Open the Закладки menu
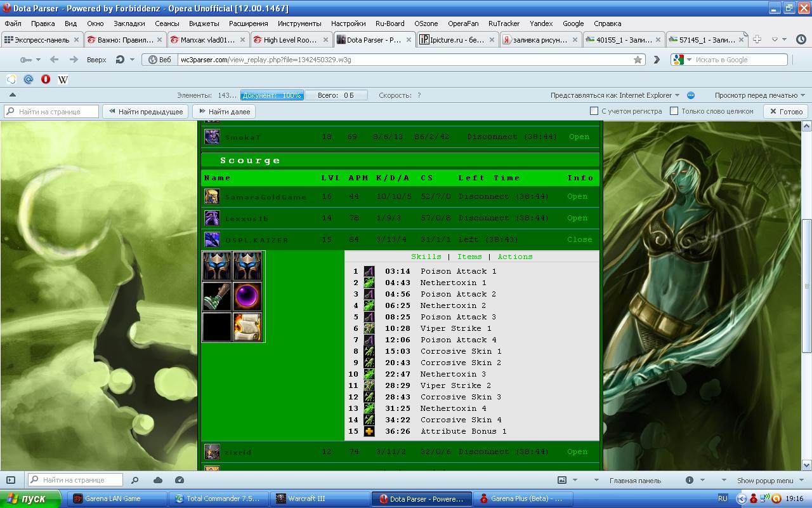 [129, 23]
